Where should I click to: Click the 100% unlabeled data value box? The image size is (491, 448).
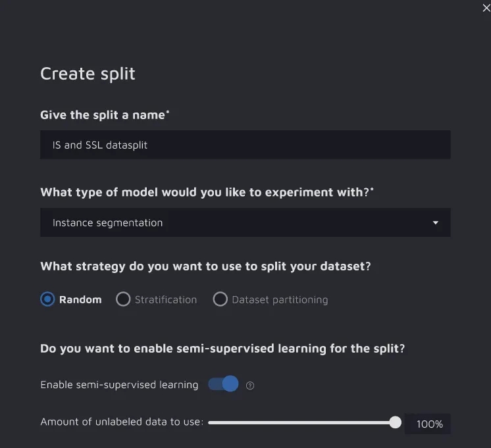point(428,424)
